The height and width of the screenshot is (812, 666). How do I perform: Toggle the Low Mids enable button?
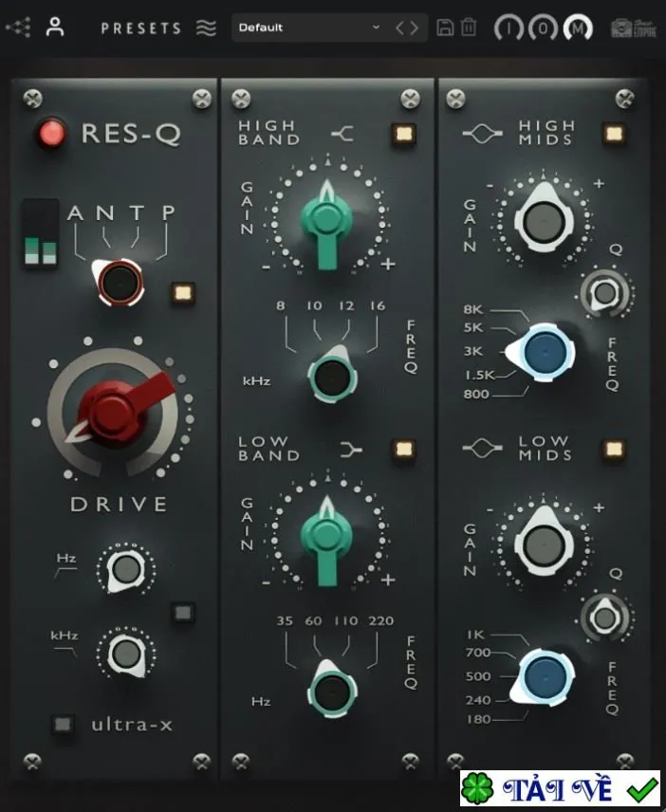pyautogui.click(x=614, y=449)
